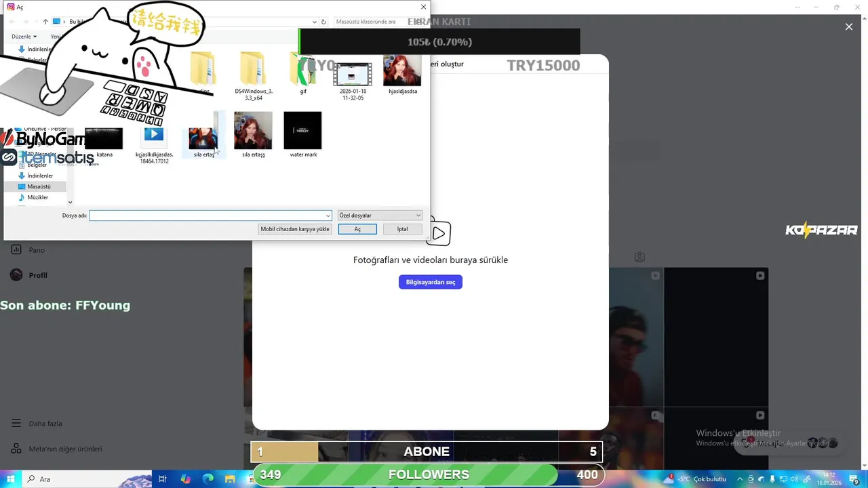Screen dimensions: 868x488
Task: Open the tagged posts tab icon
Action: point(639,257)
